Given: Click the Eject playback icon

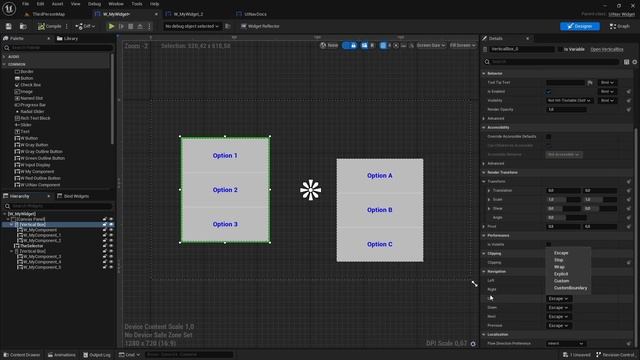Looking at the screenshot, I should click(x=140, y=26).
